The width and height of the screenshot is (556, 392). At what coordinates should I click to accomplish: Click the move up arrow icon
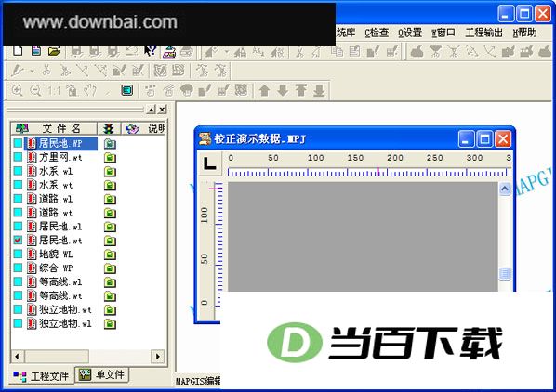[264, 90]
